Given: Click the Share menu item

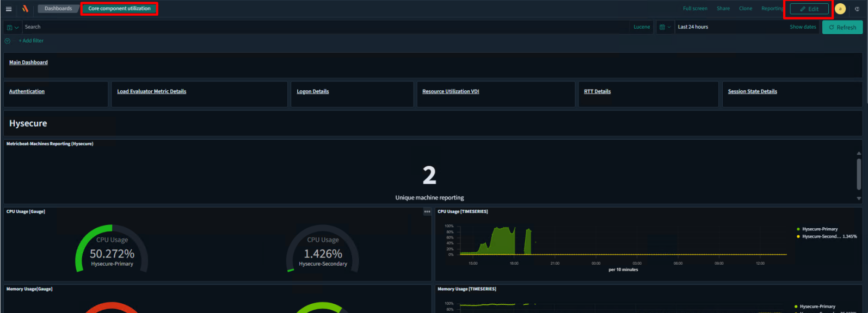Looking at the screenshot, I should (723, 9).
